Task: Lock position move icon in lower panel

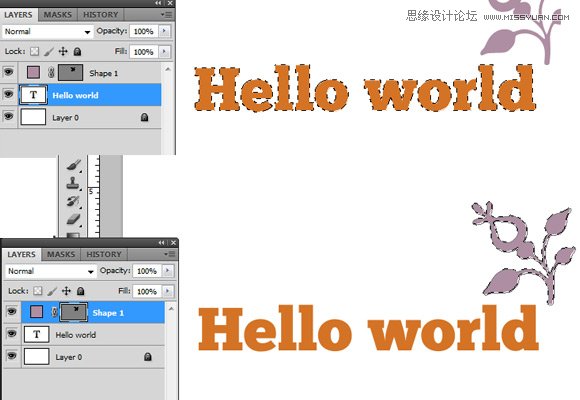Action: point(67,291)
